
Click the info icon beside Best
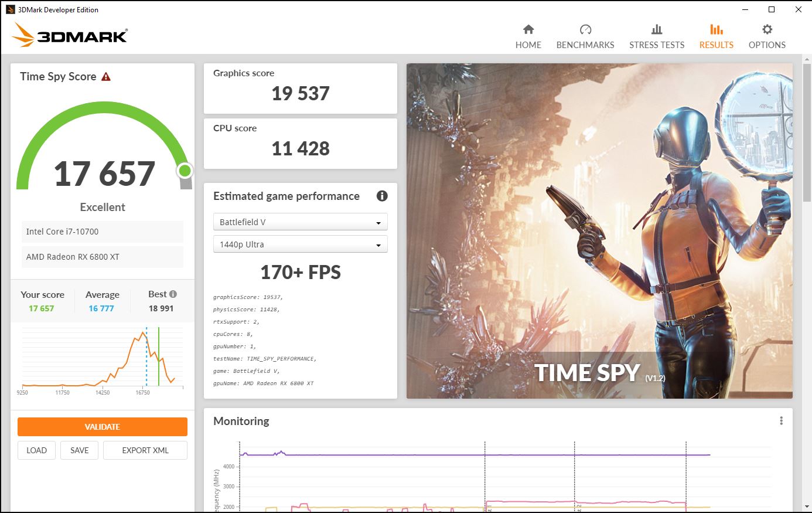point(173,294)
